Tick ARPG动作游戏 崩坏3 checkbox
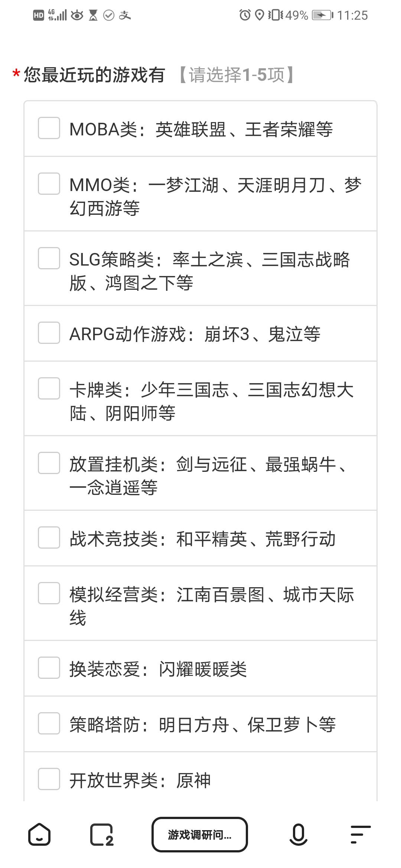The image size is (401, 868). [49, 333]
